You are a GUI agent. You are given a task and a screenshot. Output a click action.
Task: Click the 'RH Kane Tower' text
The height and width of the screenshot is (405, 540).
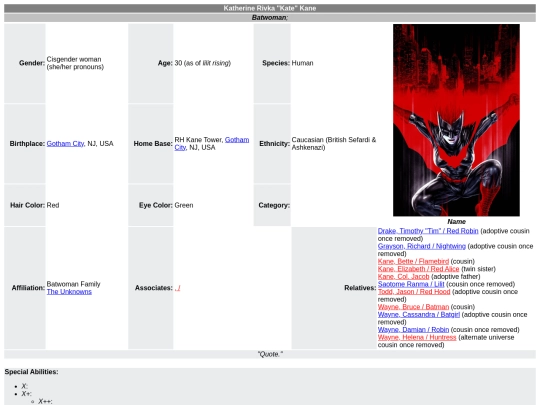click(198, 140)
